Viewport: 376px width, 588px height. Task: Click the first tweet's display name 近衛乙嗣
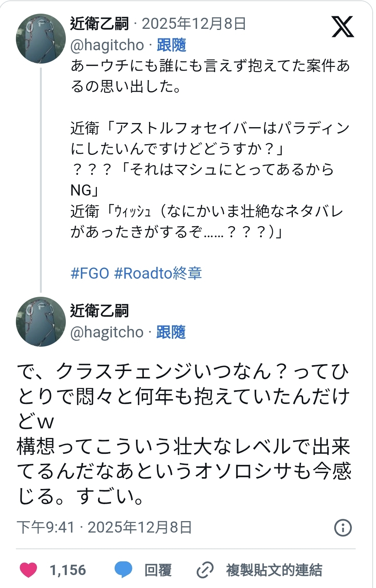[99, 24]
